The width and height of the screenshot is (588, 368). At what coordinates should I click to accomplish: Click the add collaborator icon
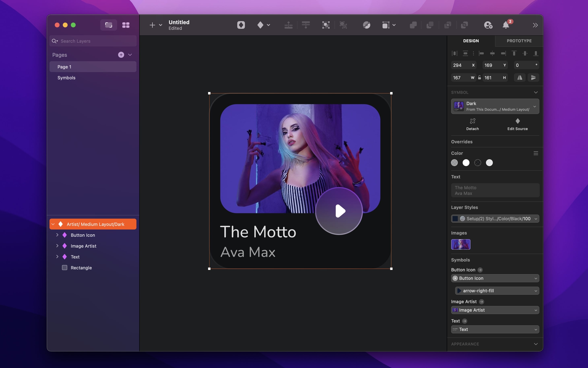point(489,25)
